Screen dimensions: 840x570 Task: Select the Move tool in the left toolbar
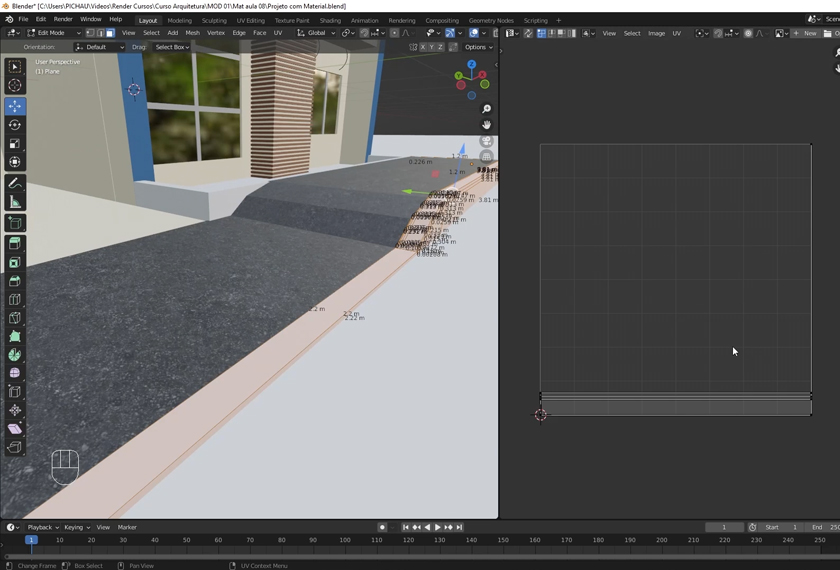pos(15,106)
